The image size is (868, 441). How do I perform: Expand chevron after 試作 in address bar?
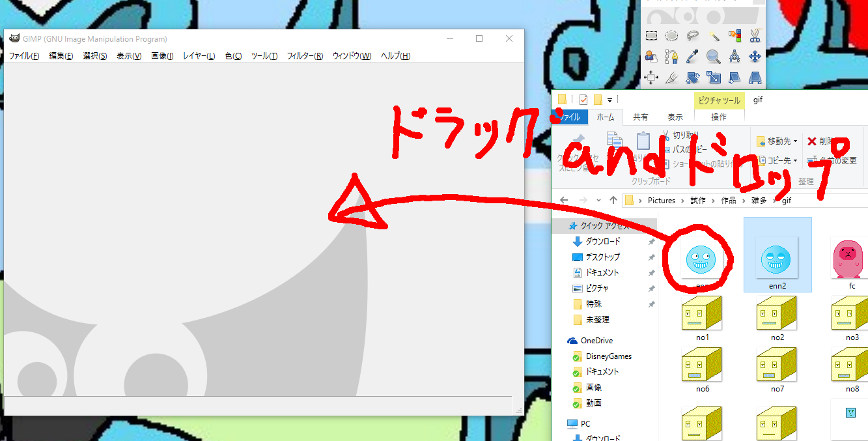click(x=713, y=201)
